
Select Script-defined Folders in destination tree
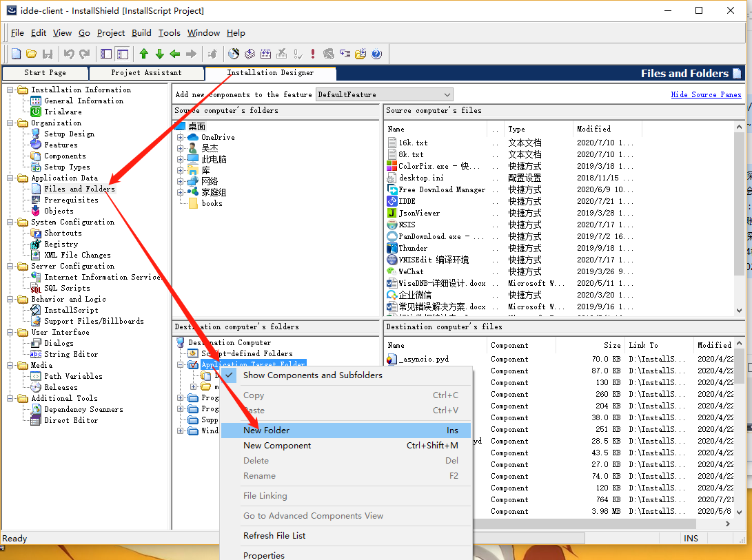tap(247, 353)
